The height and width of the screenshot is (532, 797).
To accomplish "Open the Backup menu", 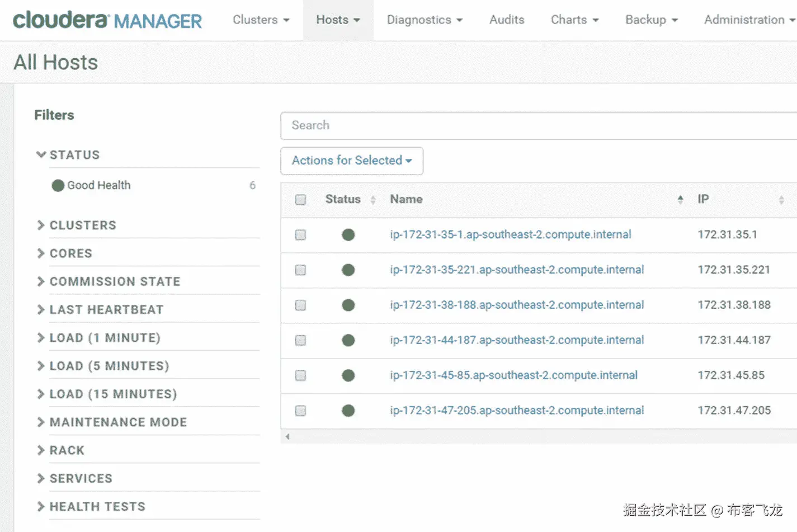I will 652,20.
